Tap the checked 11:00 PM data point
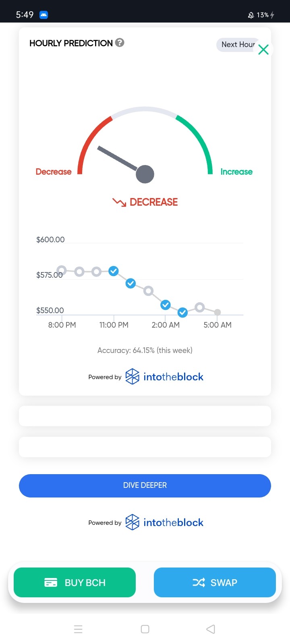The height and width of the screenshot is (644, 290). (114, 271)
